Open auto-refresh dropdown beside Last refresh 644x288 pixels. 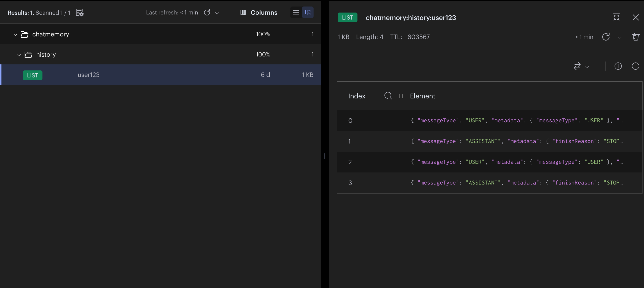(217, 13)
